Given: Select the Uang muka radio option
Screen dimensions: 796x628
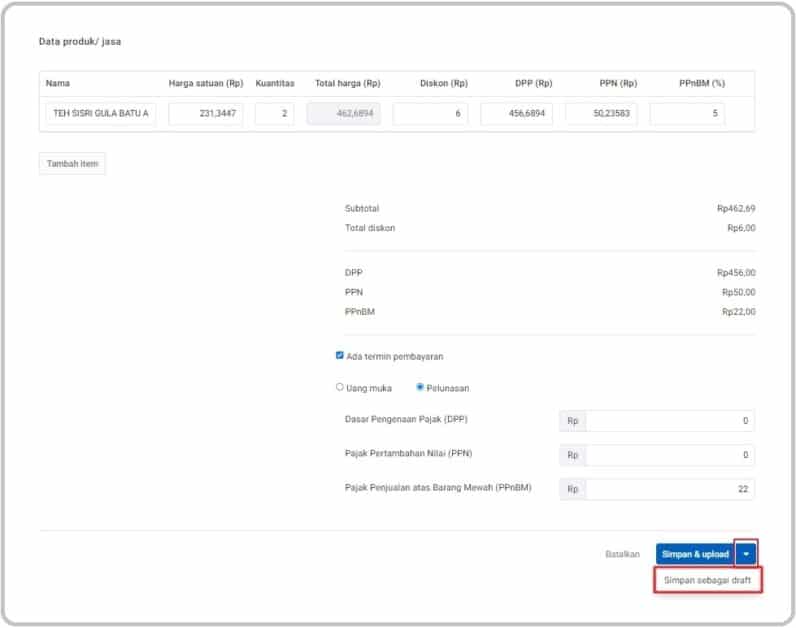Looking at the screenshot, I should pyautogui.click(x=340, y=387).
